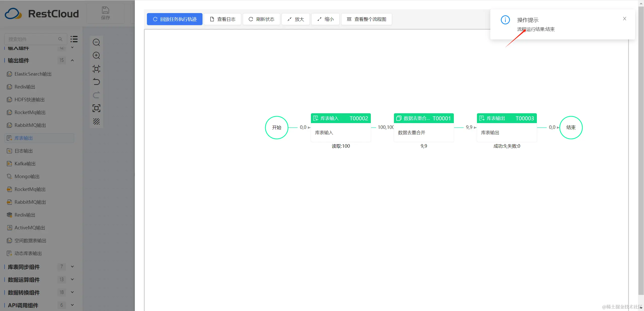Close the 操作提示 notification

click(x=624, y=19)
